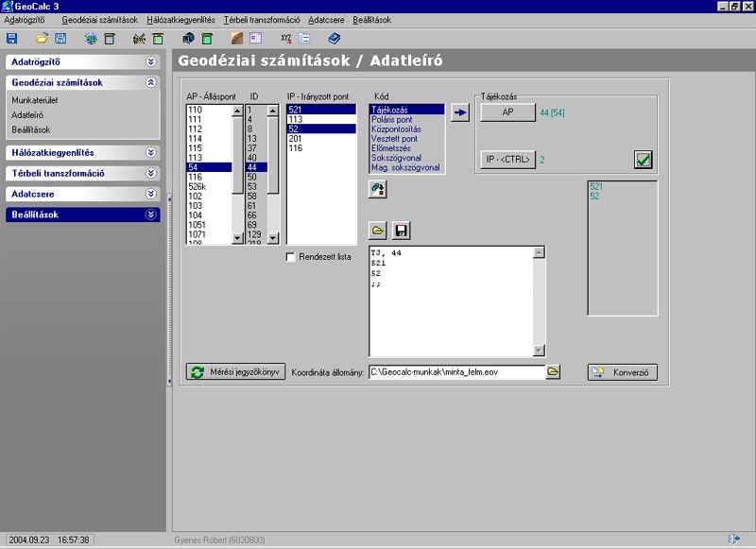
Task: Click the green sheet icon beside the insect icon
Action: click(158, 39)
